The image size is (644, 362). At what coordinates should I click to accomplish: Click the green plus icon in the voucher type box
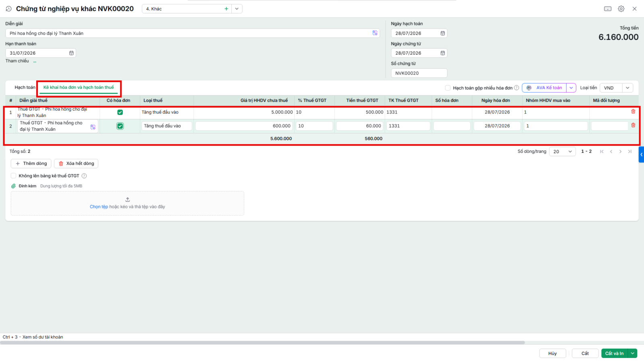(226, 9)
